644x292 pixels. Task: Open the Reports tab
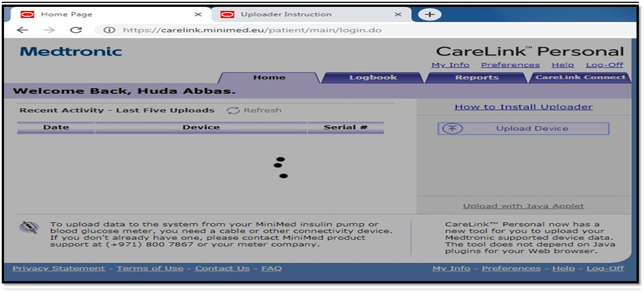tap(477, 78)
